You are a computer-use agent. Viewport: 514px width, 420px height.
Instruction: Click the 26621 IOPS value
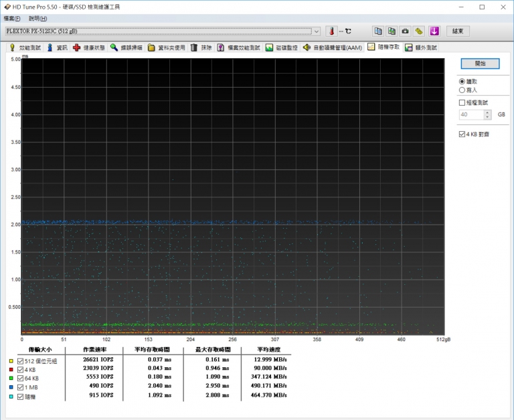click(98, 359)
